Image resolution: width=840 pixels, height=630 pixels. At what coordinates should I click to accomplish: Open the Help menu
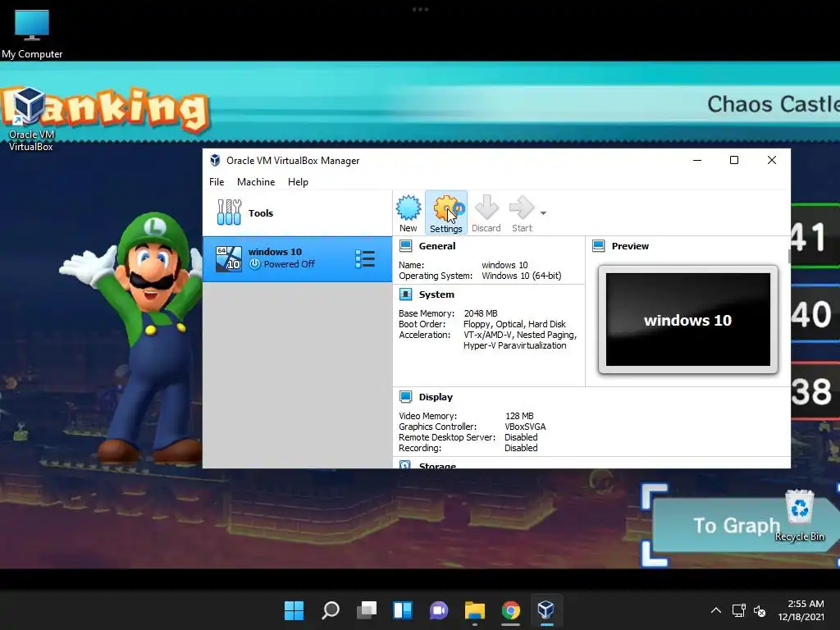[298, 181]
